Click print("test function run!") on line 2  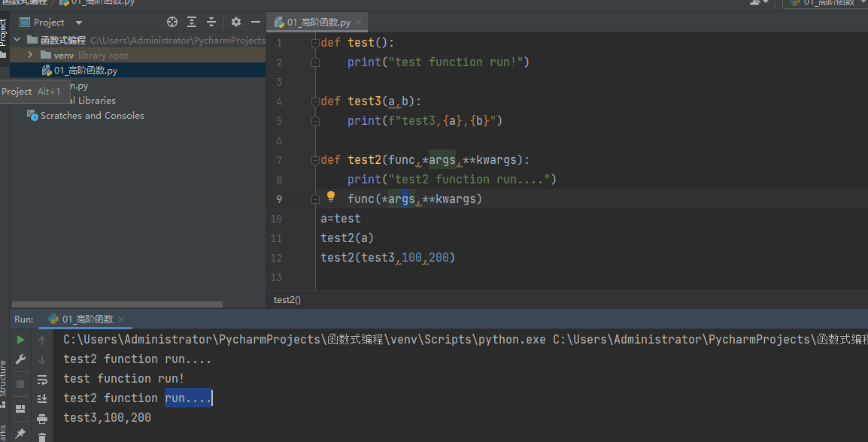[439, 62]
